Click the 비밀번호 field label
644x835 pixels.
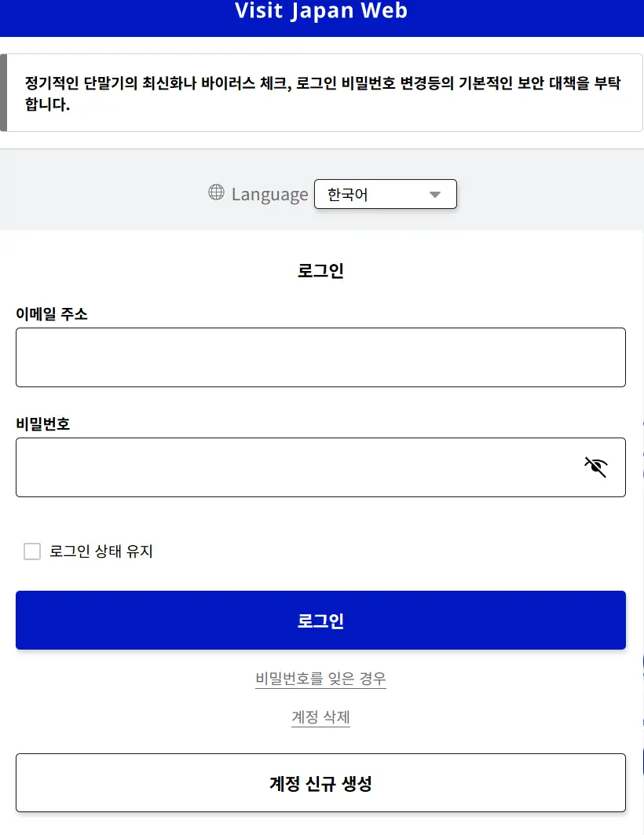pos(43,424)
